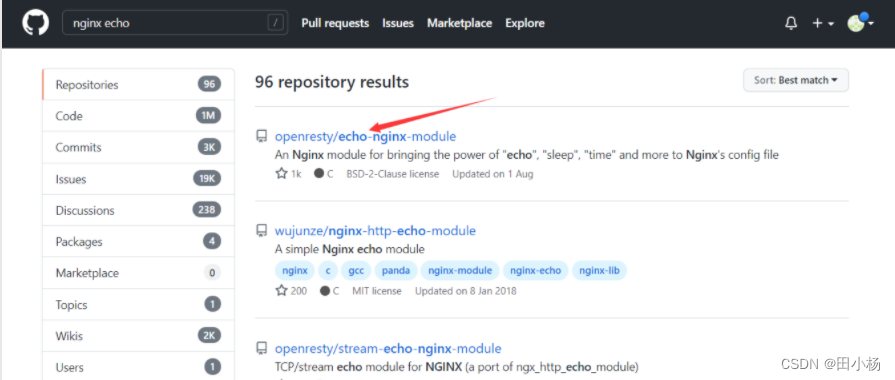Select Commits filter in sidebar
The width and height of the screenshot is (895, 380).
pos(138,147)
